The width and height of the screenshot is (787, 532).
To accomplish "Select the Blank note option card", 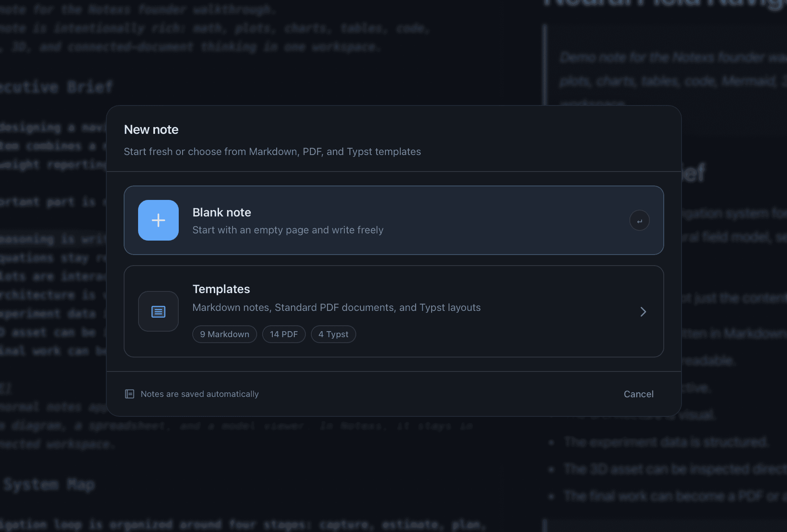I will (393, 220).
